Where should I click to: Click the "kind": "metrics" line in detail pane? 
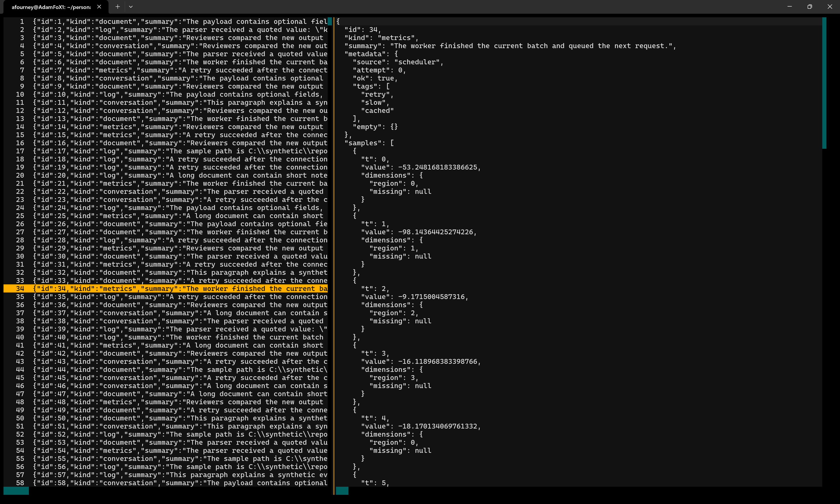(x=381, y=38)
